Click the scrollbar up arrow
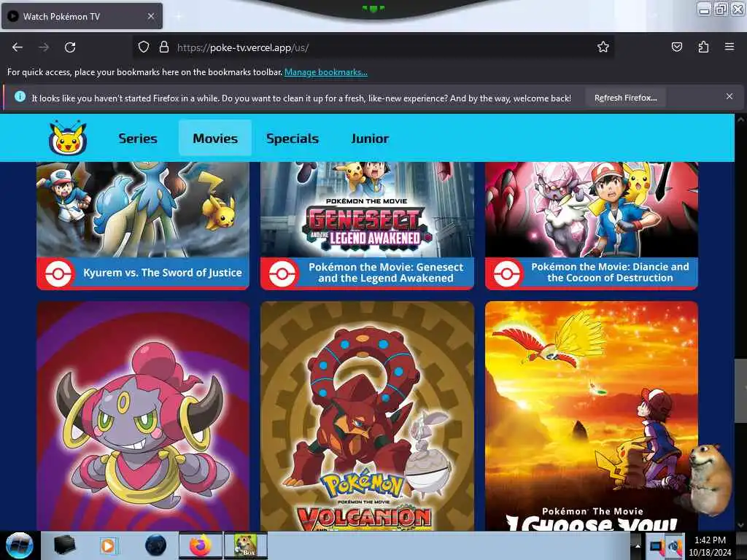The height and width of the screenshot is (560, 747). 740,119
